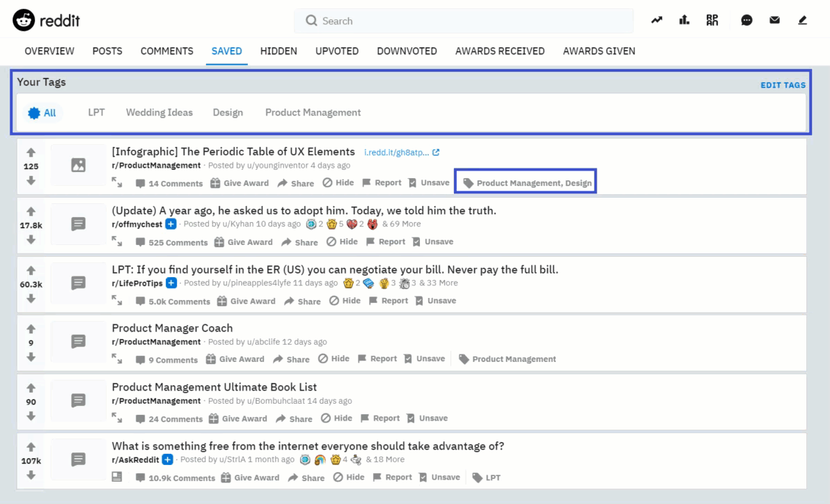Hide the Product Manager Coach post

(x=334, y=359)
